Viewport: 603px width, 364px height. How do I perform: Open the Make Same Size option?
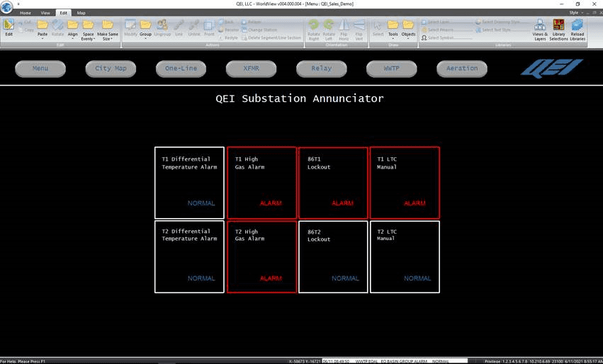107,30
